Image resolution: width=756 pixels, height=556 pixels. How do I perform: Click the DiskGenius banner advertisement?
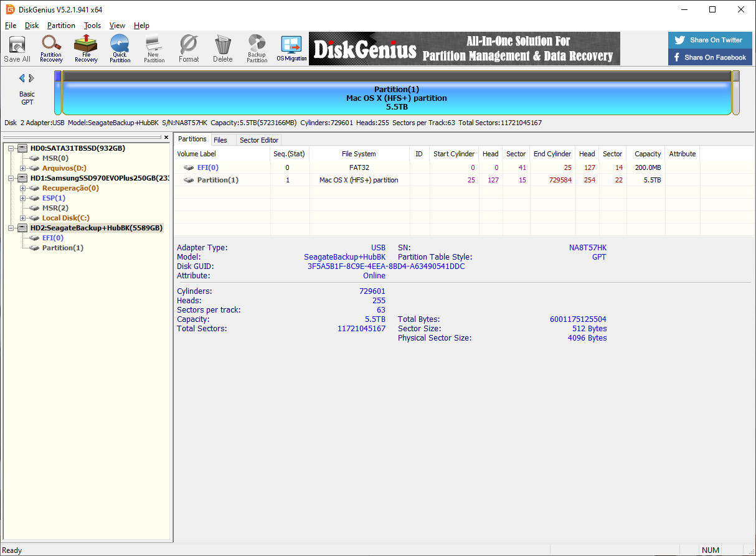(465, 49)
